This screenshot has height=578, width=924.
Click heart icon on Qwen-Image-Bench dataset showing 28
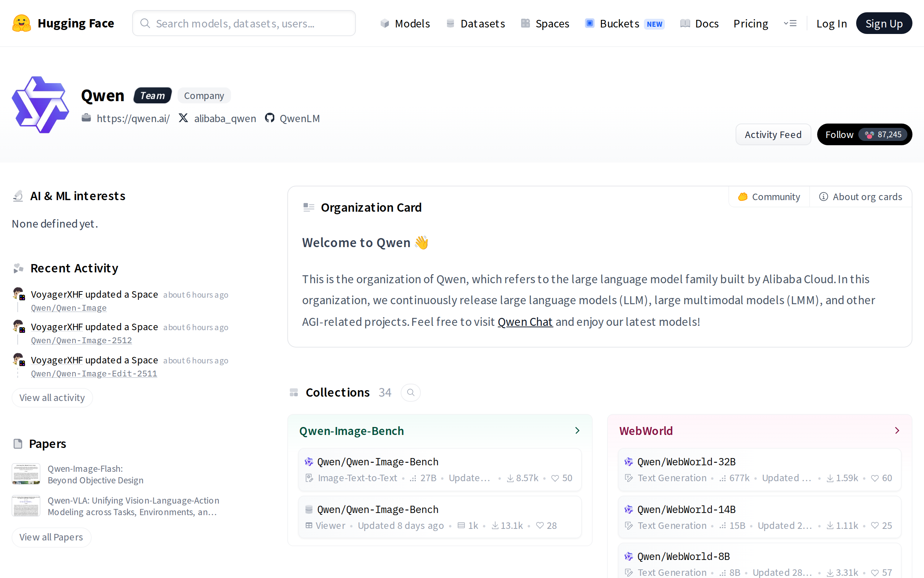tap(540, 526)
